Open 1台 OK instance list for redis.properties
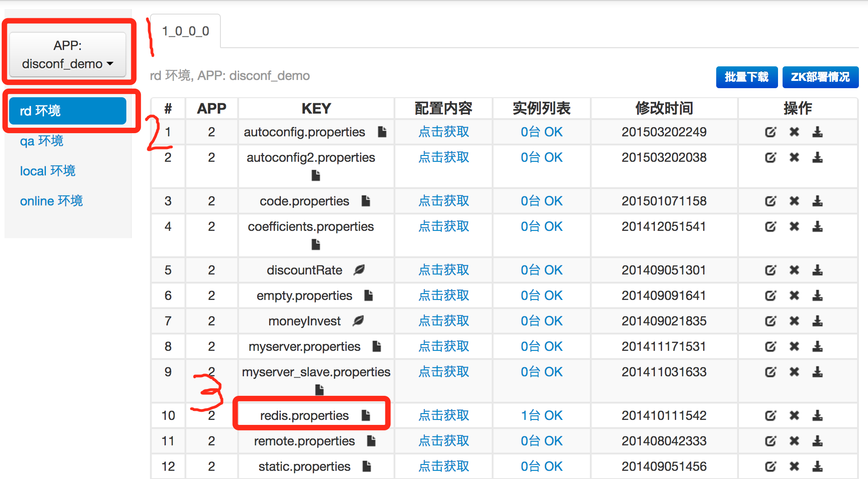The height and width of the screenshot is (479, 868). coord(542,416)
